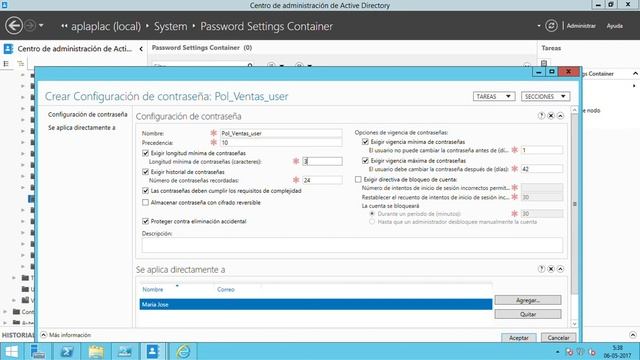Viewport: 640px width, 360px height.
Task: Click the Descripción text box
Action: pyautogui.click(x=352, y=245)
